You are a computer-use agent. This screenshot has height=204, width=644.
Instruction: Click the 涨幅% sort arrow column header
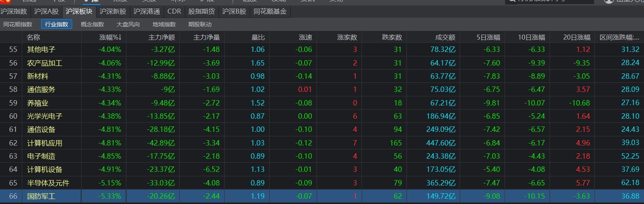[x=110, y=38]
